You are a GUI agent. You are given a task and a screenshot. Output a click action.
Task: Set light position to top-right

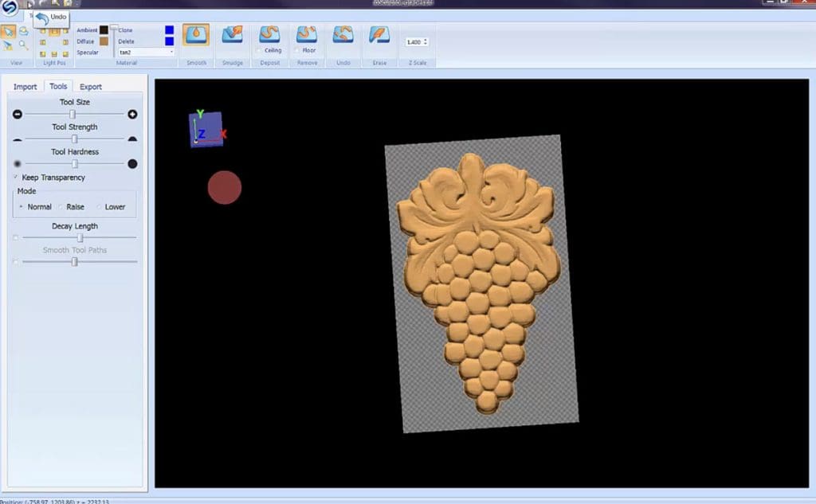pos(65,31)
